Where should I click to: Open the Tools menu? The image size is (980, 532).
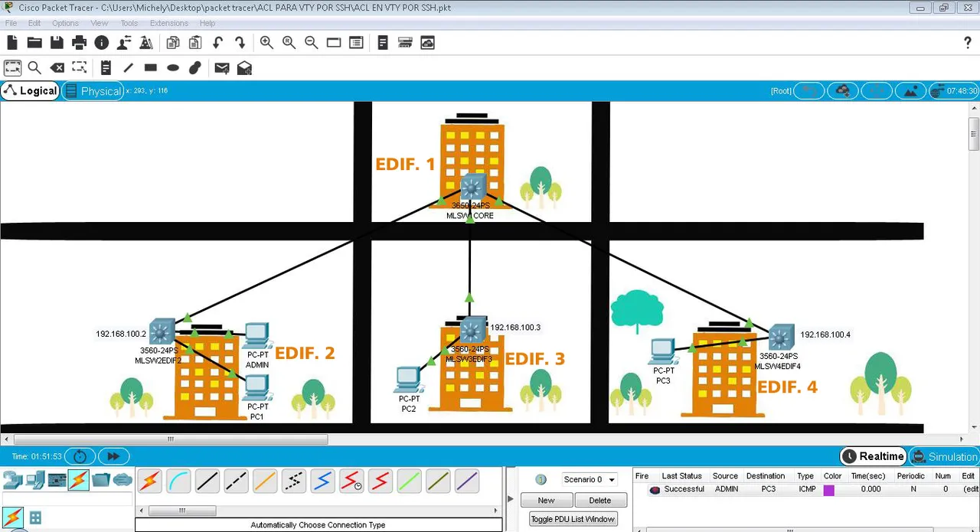129,23
